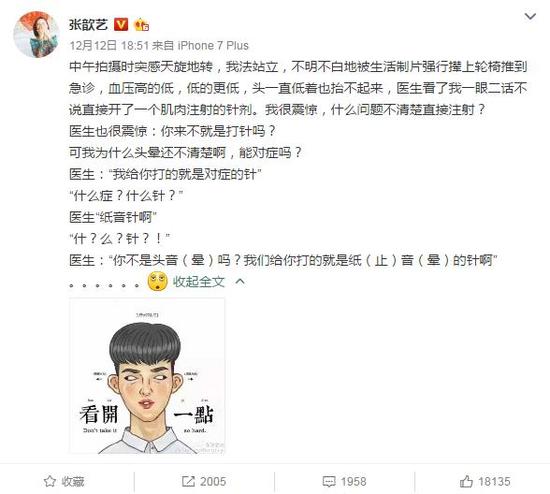Click the username 张歆艺
This screenshot has width=550, height=494.
tap(88, 25)
